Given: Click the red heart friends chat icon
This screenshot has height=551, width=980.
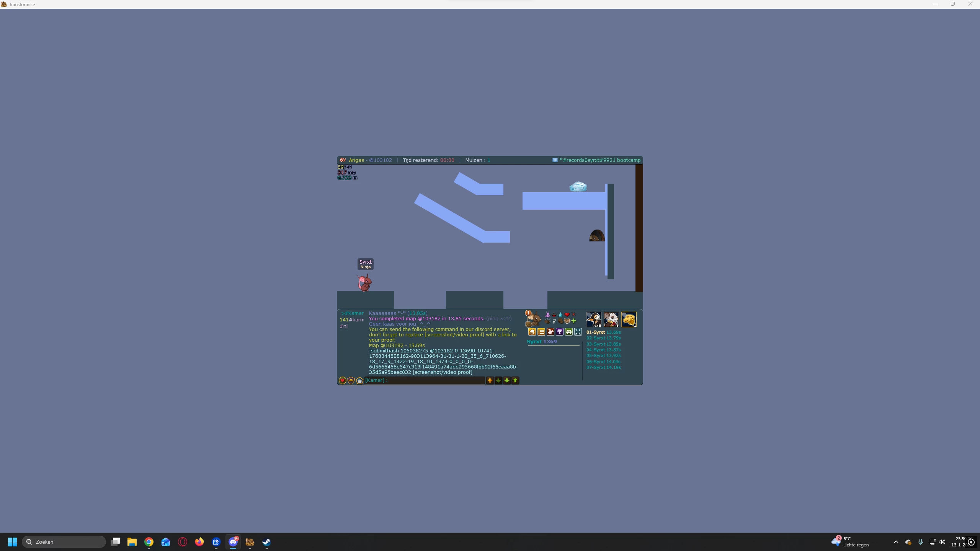Looking at the screenshot, I should [343, 380].
